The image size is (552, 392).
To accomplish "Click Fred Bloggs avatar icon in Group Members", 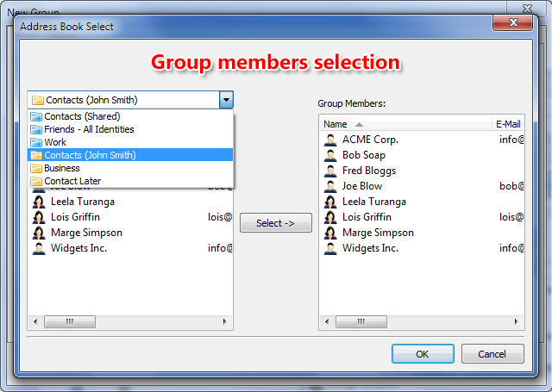I will pyautogui.click(x=330, y=171).
